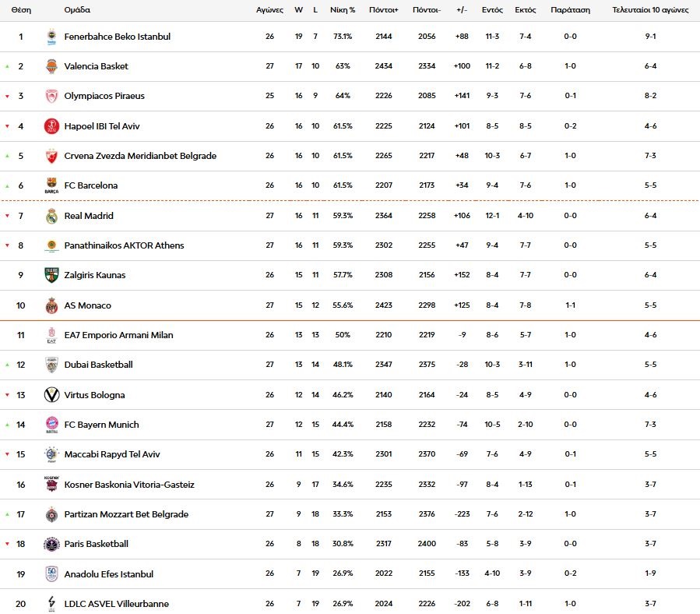Click the FC Bayern Munich logo
Image resolution: width=700 pixels, height=614 pixels.
pos(51,425)
